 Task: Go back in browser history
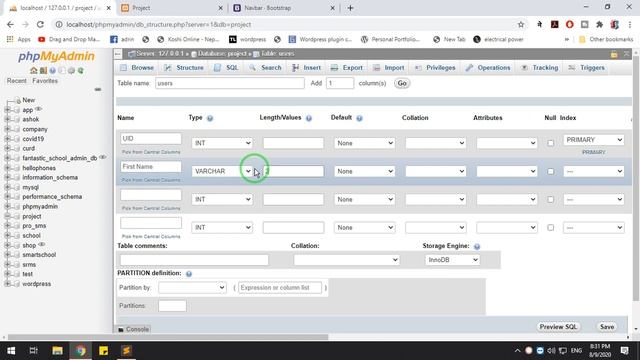[10, 24]
